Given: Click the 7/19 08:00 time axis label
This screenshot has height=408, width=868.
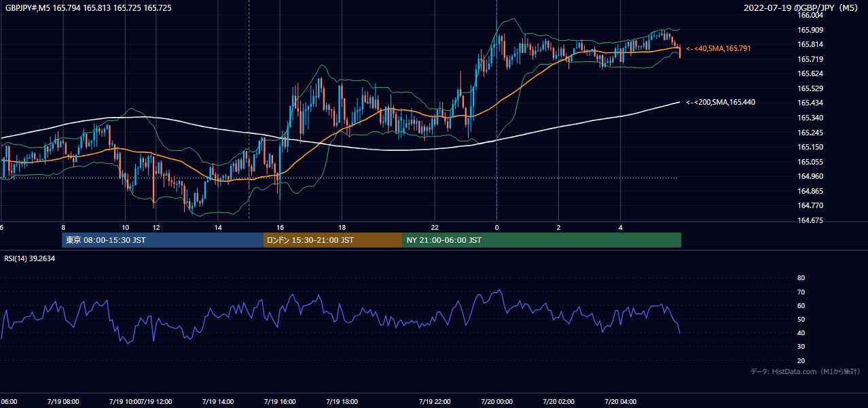Looking at the screenshot, I should click(x=62, y=402).
